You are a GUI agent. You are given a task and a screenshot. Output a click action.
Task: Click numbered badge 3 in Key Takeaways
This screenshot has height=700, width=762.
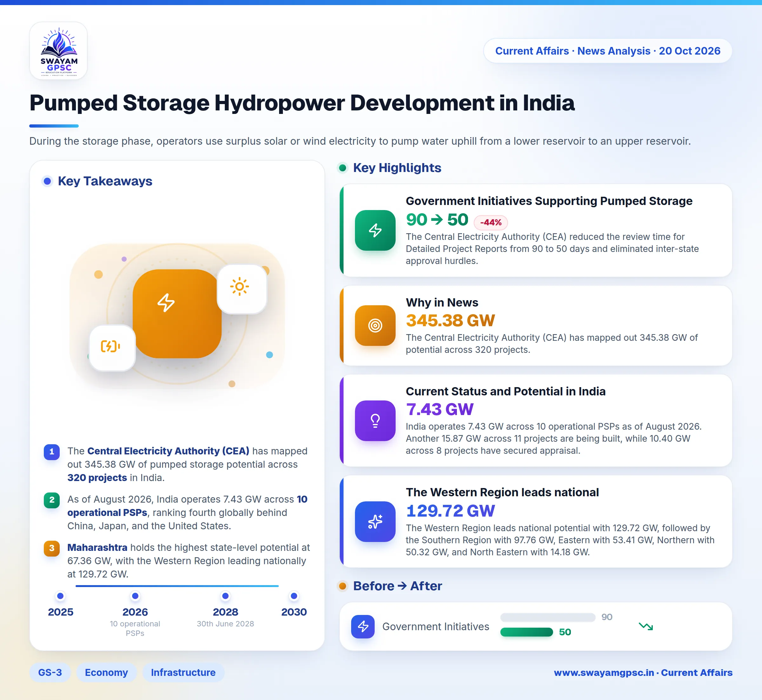tap(51, 548)
